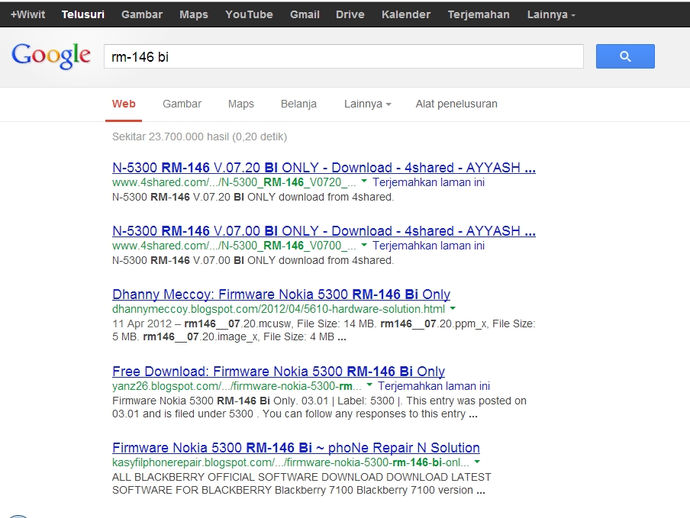Open N-5300 RM-146 V.07.20 BI ONLY result
This screenshot has height=518, width=690.
point(324,168)
